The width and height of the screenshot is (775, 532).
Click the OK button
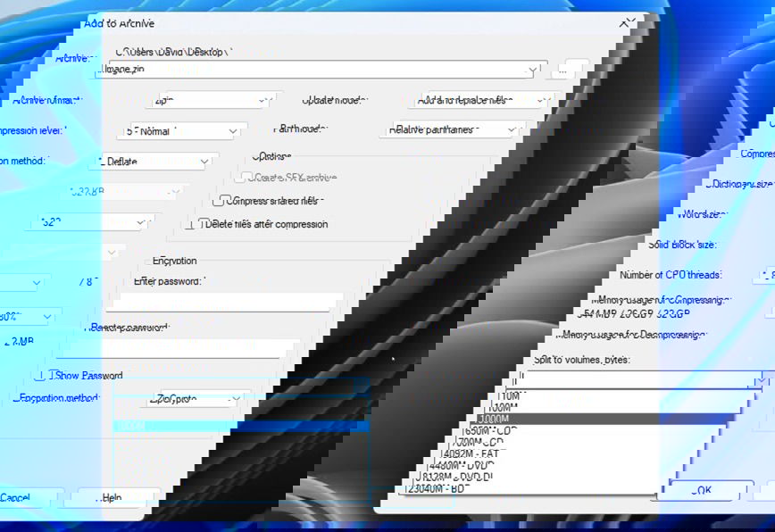701,491
